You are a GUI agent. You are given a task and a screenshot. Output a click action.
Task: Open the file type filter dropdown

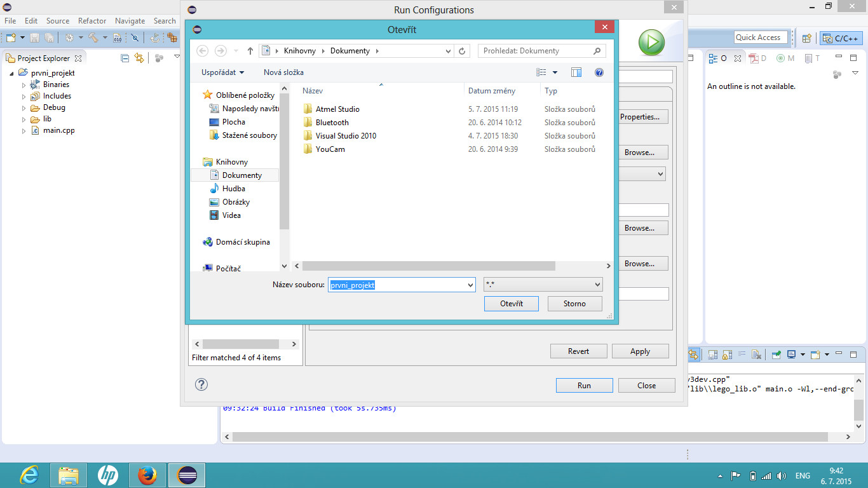tap(543, 285)
